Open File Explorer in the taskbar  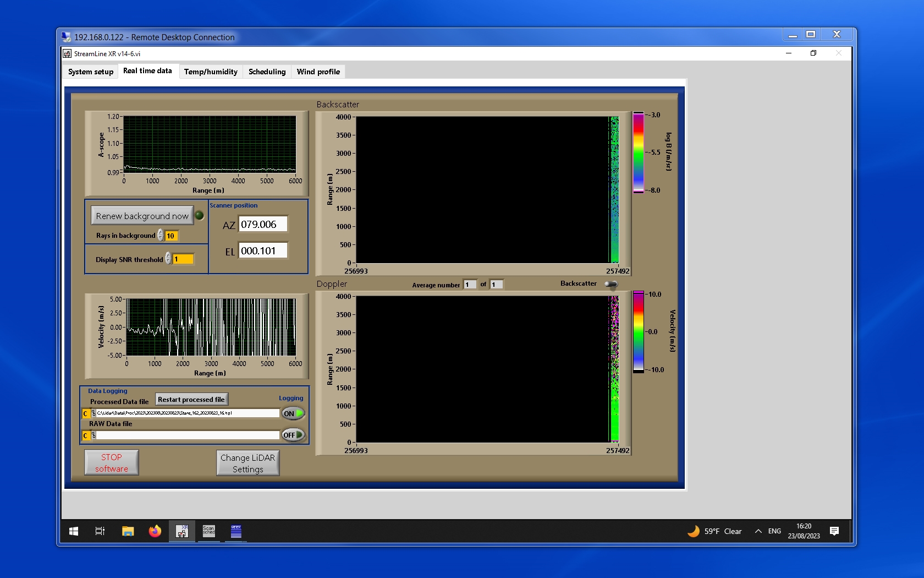click(x=128, y=531)
